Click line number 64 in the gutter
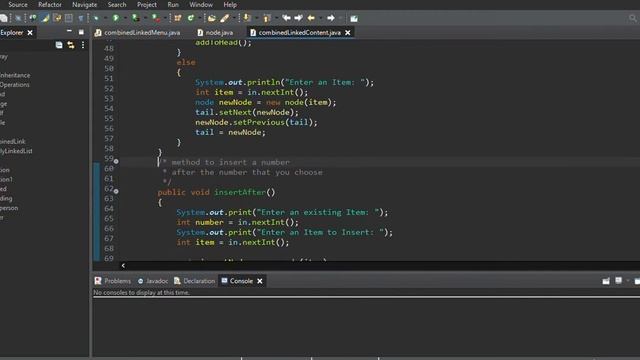 (x=109, y=209)
